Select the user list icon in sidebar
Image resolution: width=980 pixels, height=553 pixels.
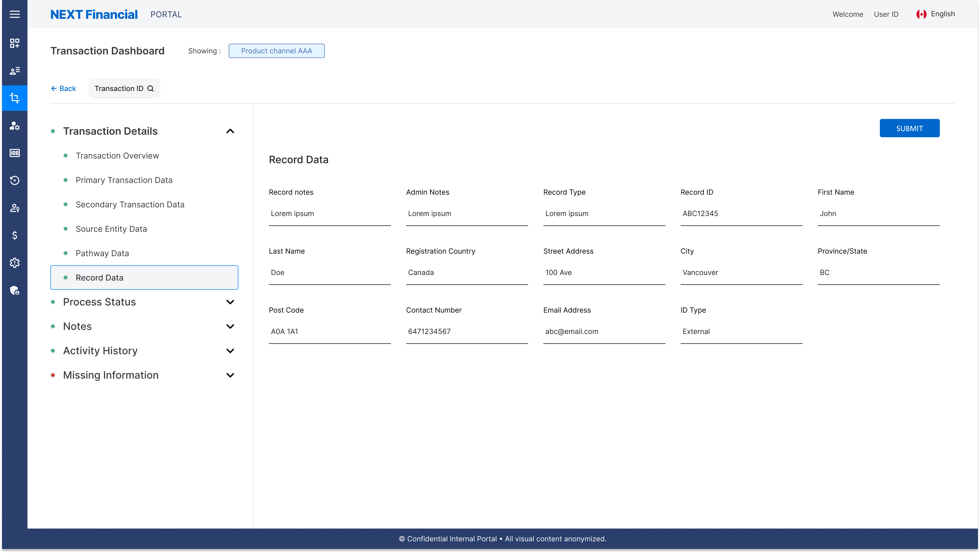pyautogui.click(x=15, y=71)
